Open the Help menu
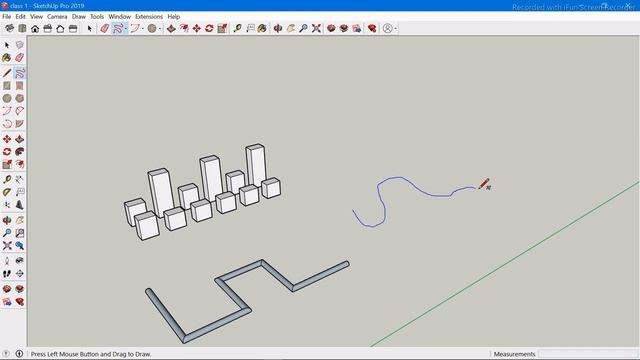Screen dimensions: 640x360 (x=174, y=17)
